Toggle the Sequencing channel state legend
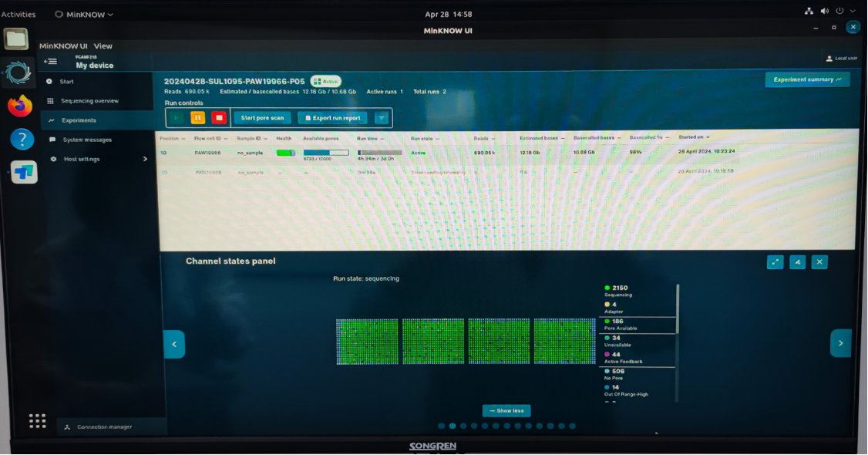The height and width of the screenshot is (455, 868). [617, 291]
